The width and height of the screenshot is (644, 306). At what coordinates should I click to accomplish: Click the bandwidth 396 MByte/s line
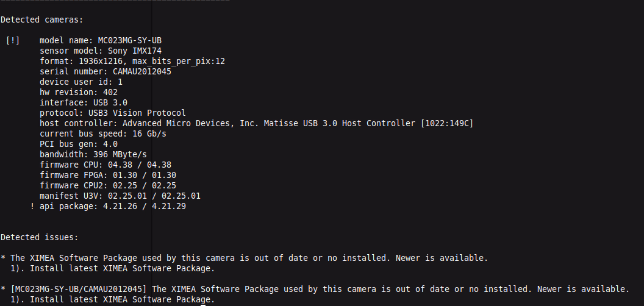[x=93, y=154]
